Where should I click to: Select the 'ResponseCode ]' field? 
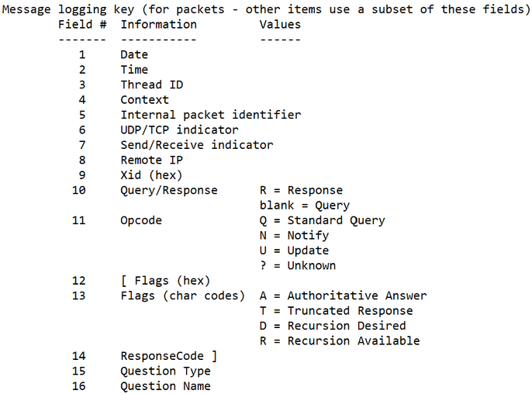pyautogui.click(x=169, y=356)
